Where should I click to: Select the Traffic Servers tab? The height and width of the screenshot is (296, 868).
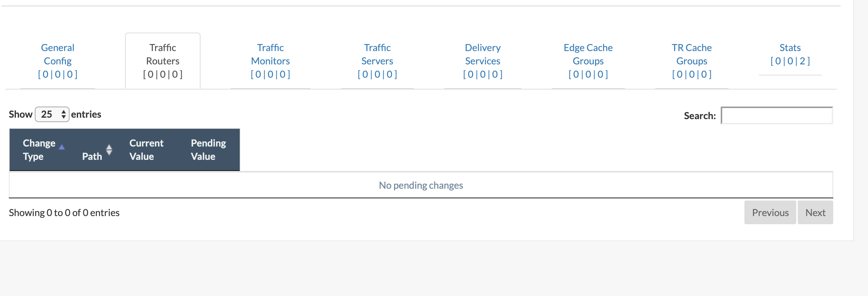tap(377, 60)
